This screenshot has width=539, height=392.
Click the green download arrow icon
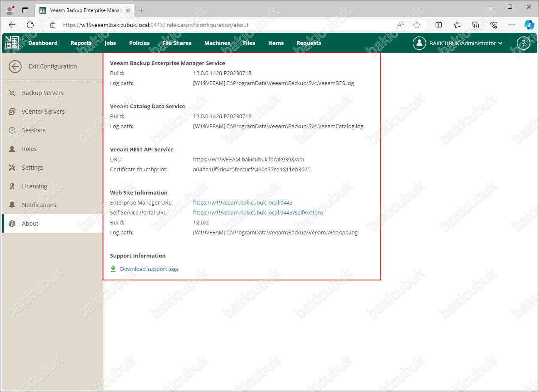(113, 269)
